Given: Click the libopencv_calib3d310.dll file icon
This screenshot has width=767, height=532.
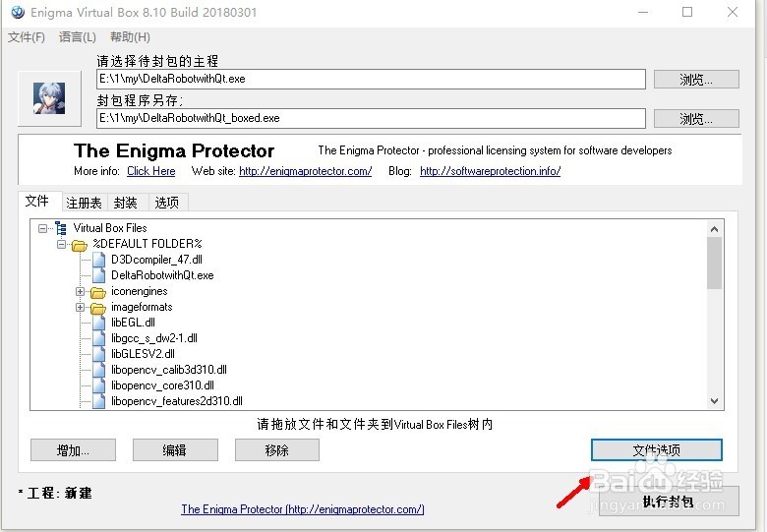Looking at the screenshot, I should [x=98, y=370].
